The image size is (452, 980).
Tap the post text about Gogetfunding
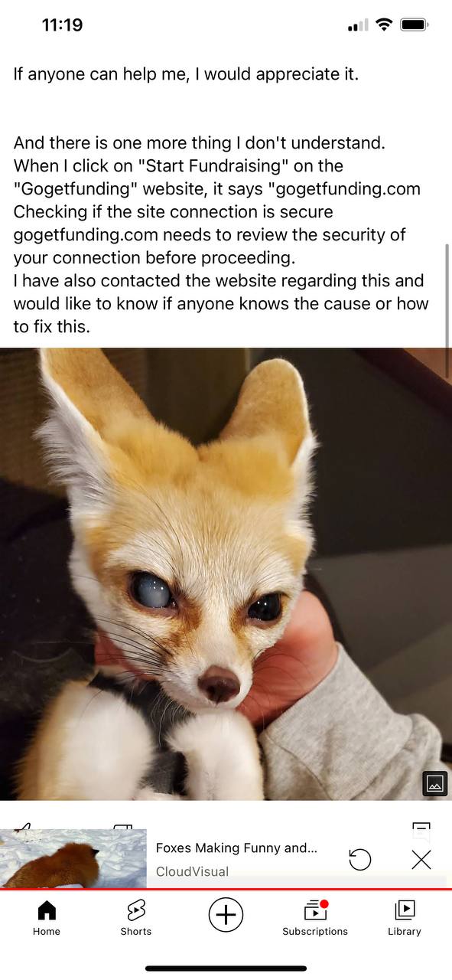click(221, 234)
